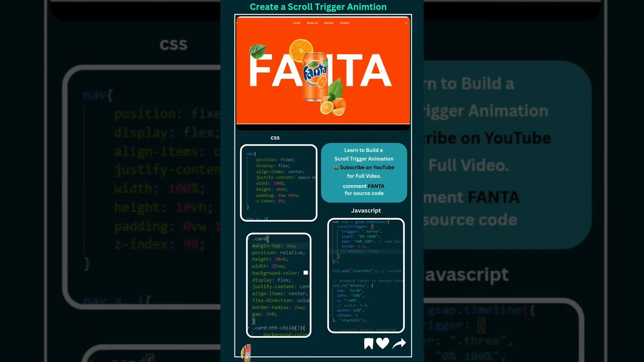Click the 'z-index: 99;' code line
Screen dimensions: 644x362
(271, 201)
